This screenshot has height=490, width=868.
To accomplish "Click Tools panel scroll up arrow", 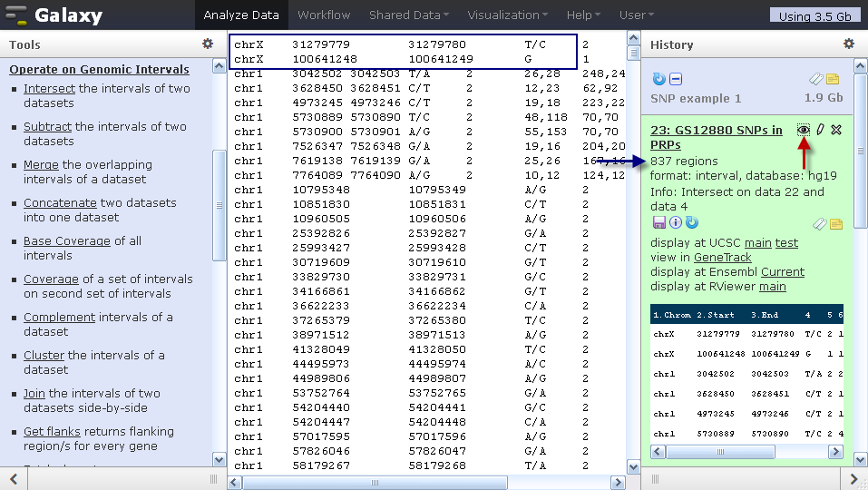I will (219, 66).
